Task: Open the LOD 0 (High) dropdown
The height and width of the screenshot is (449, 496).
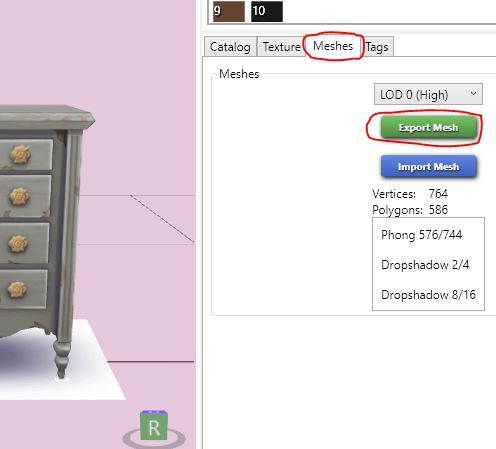Action: pos(428,94)
